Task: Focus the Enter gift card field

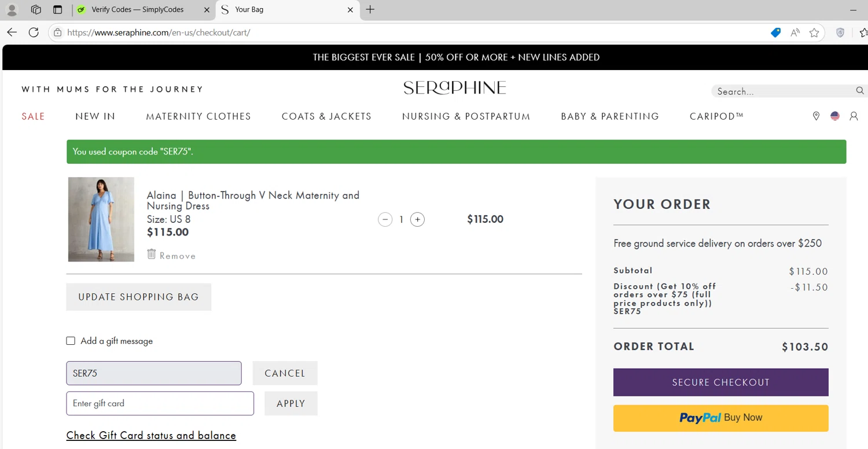Action: pyautogui.click(x=160, y=403)
